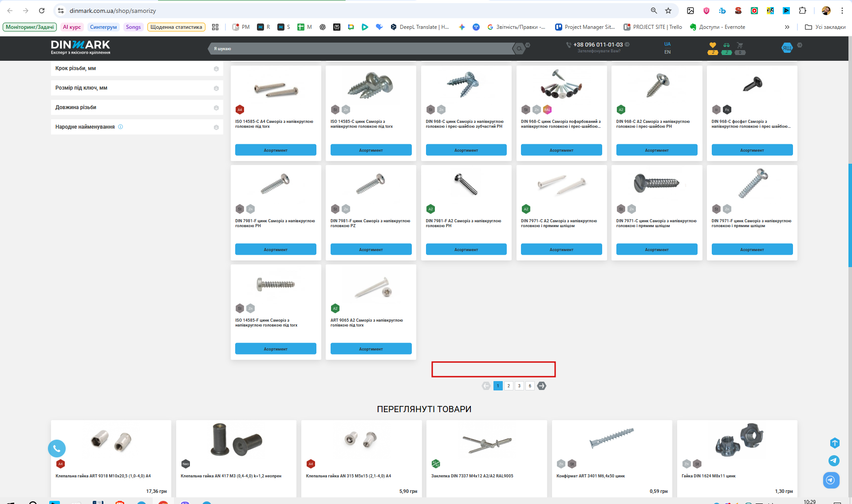The height and width of the screenshot is (504, 852).
Task: Click the page vertical scrollbar
Action: click(850, 215)
